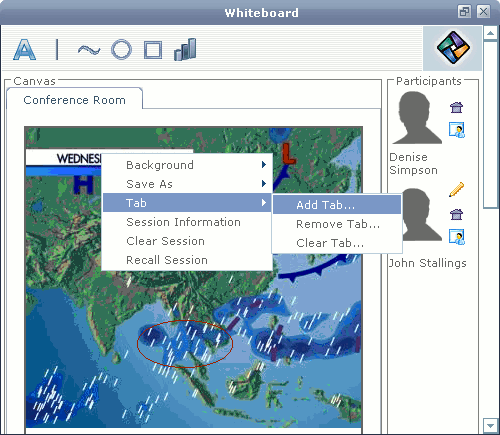Viewport: 500px width, 435px height.
Task: Click Denise Simpson's avatar silhouette
Action: click(x=418, y=118)
